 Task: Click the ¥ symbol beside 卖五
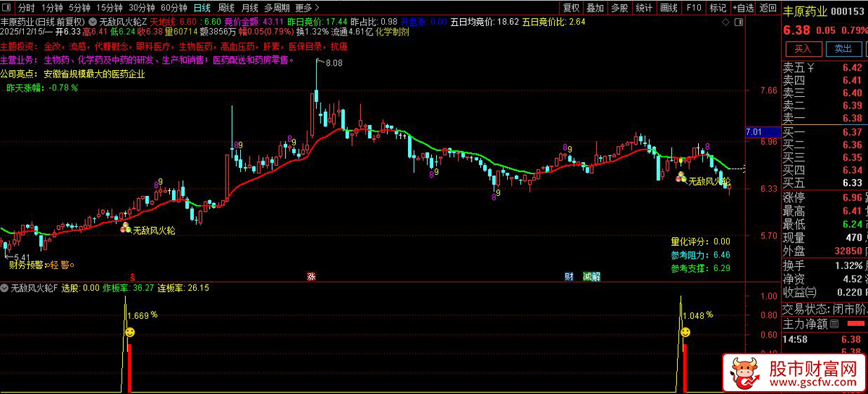811,69
